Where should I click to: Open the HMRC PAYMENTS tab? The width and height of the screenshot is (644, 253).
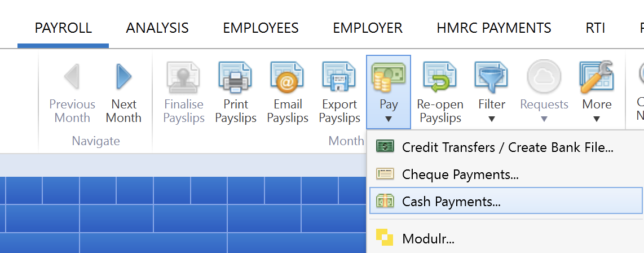tap(494, 28)
